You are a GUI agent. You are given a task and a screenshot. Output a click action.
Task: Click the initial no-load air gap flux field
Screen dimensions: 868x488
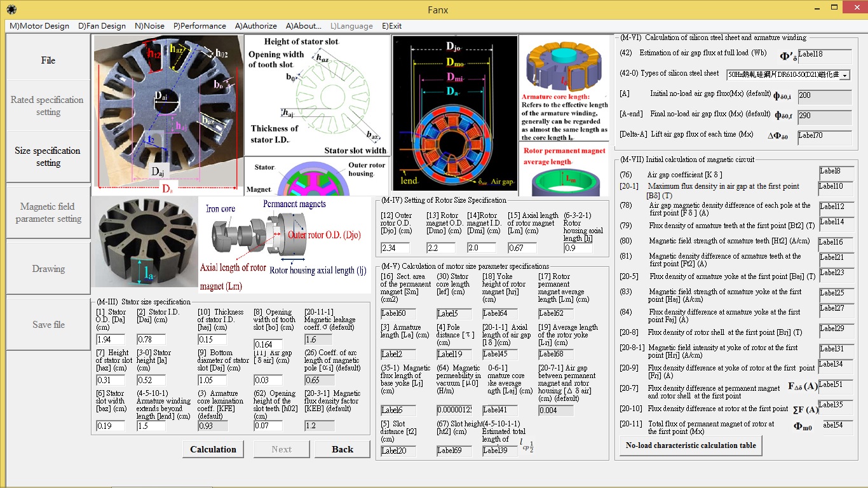point(824,96)
